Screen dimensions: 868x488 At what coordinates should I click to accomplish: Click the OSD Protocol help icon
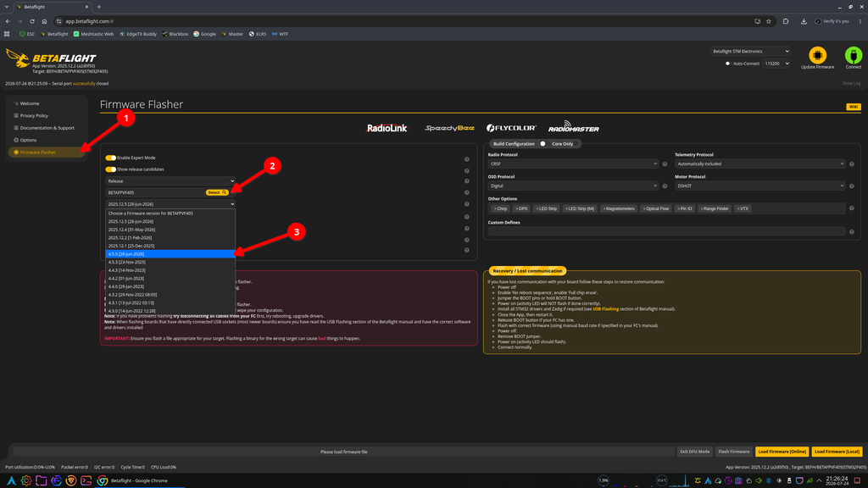(665, 186)
